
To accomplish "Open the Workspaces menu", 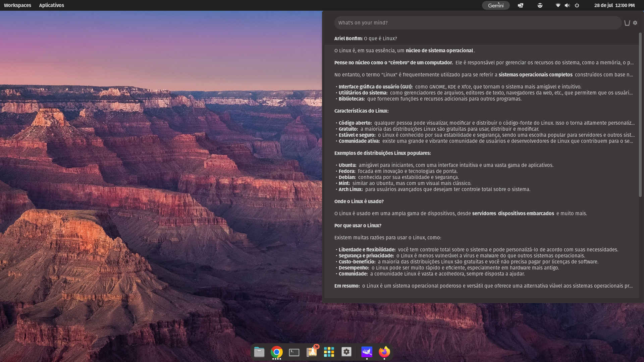I will coord(17,5).
